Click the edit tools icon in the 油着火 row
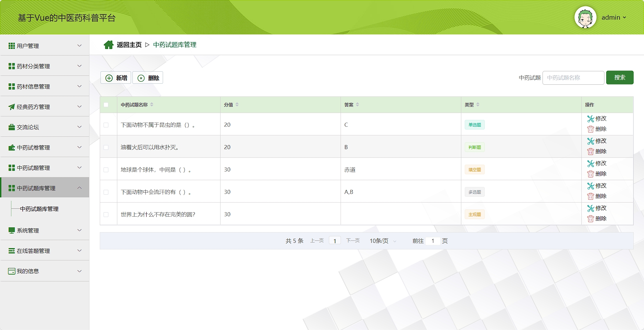644x330 pixels. tap(591, 141)
